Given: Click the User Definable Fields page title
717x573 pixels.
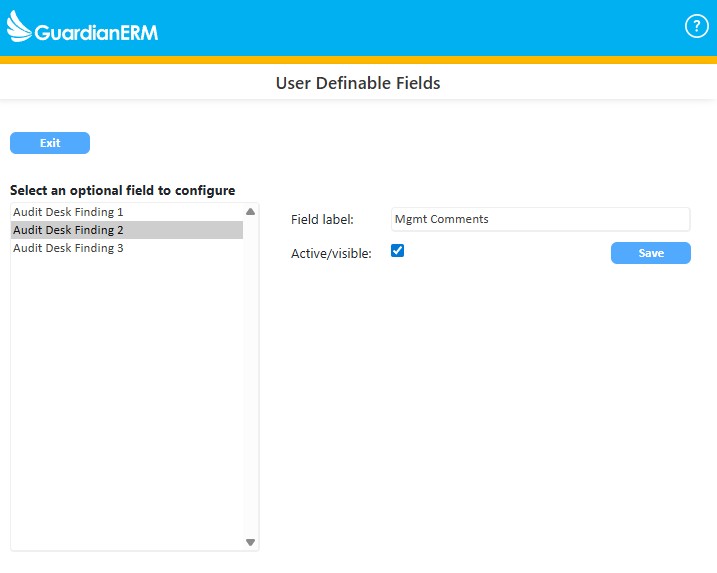Looking at the screenshot, I should pos(358,83).
